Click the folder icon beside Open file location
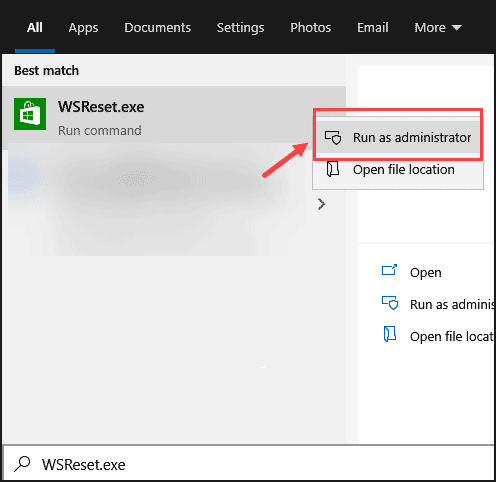Image resolution: width=496 pixels, height=482 pixels. pos(333,169)
